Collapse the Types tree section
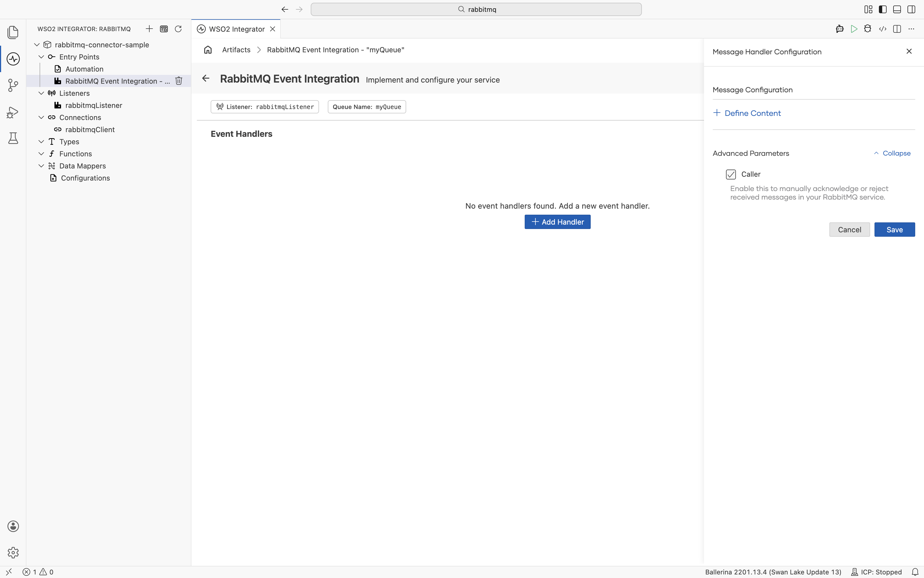 pos(41,141)
